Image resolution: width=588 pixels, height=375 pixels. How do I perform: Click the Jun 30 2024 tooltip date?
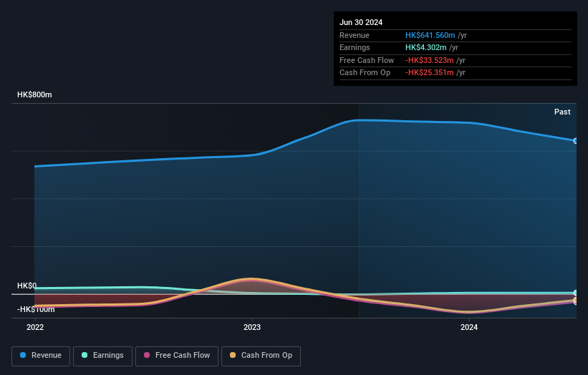pos(361,22)
